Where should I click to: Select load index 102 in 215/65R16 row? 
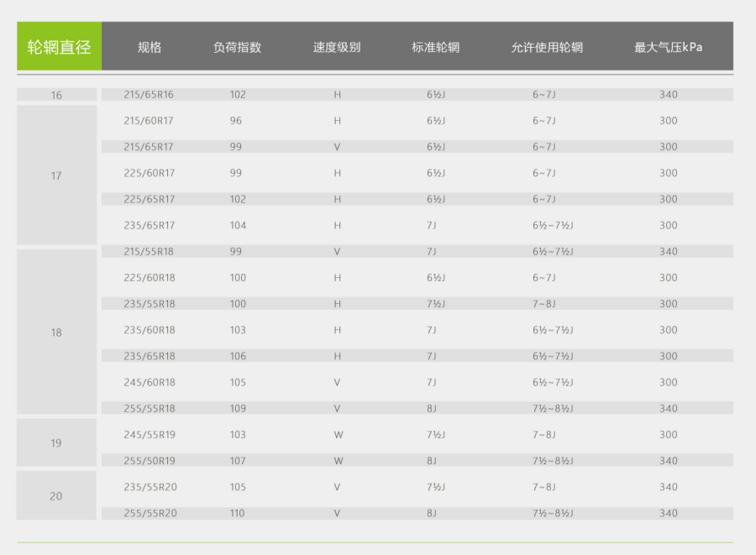(x=238, y=94)
